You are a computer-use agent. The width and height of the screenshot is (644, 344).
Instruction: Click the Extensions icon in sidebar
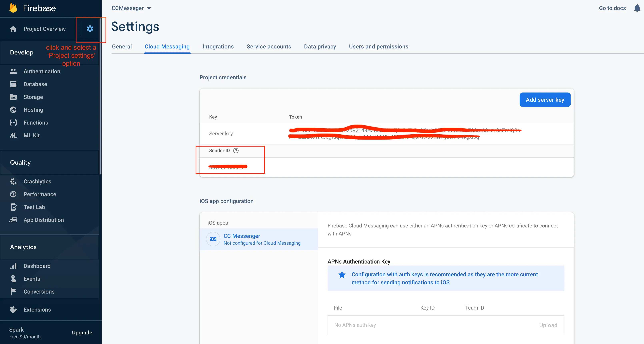pyautogui.click(x=13, y=310)
